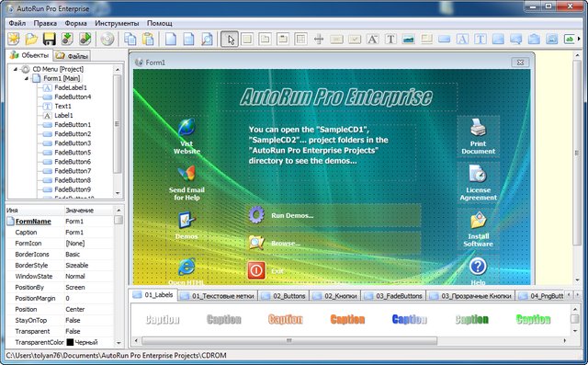Choose the gray button component tool
The image size is (588, 365).
pyautogui.click(x=337, y=39)
